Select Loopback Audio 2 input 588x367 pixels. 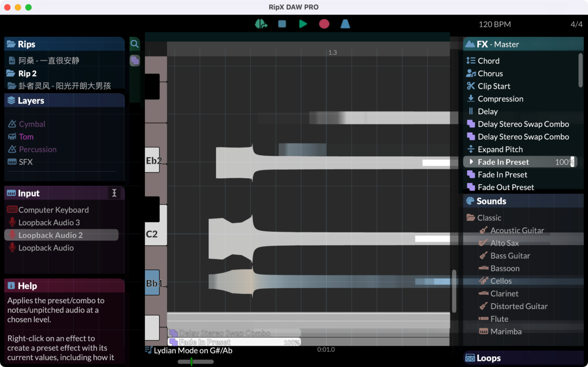[62, 235]
